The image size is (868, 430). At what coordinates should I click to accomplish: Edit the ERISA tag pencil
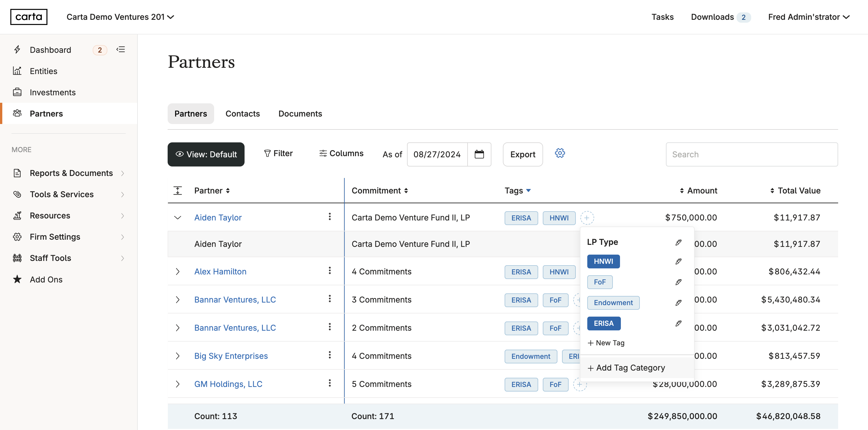[678, 324]
